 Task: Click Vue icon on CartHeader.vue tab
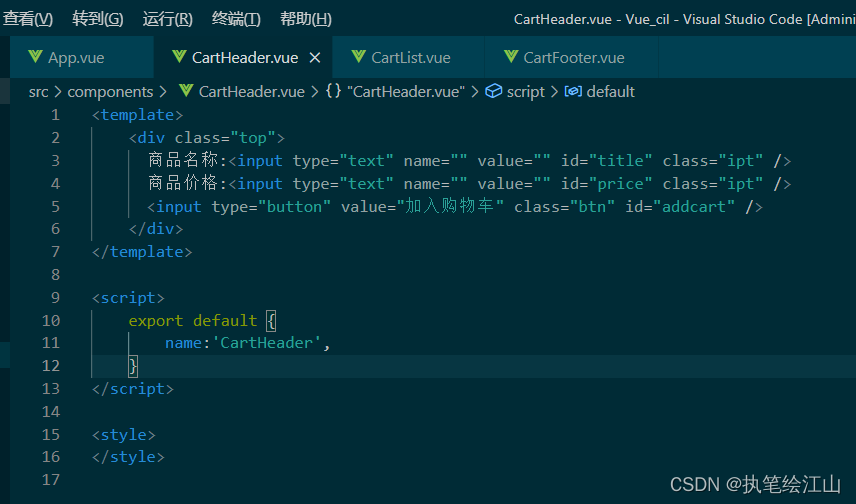[x=179, y=56]
